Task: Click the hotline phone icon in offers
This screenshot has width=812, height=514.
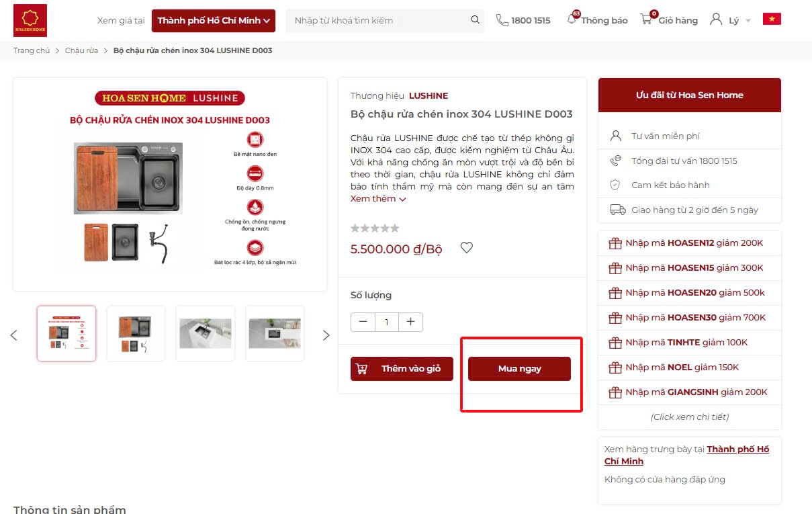Action: click(615, 161)
